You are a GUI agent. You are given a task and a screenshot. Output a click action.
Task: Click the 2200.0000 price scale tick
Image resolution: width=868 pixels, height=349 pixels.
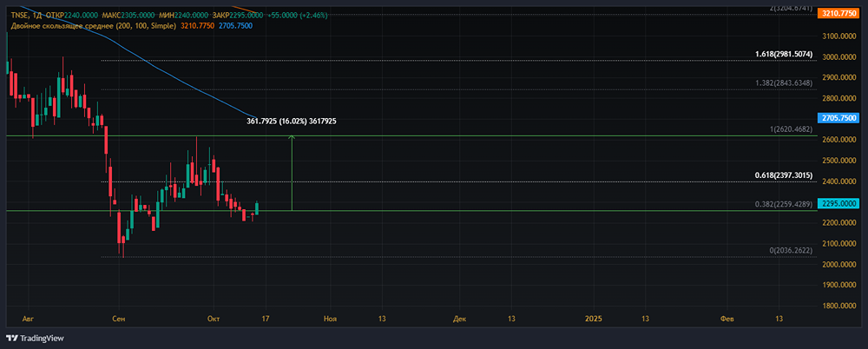click(x=838, y=223)
